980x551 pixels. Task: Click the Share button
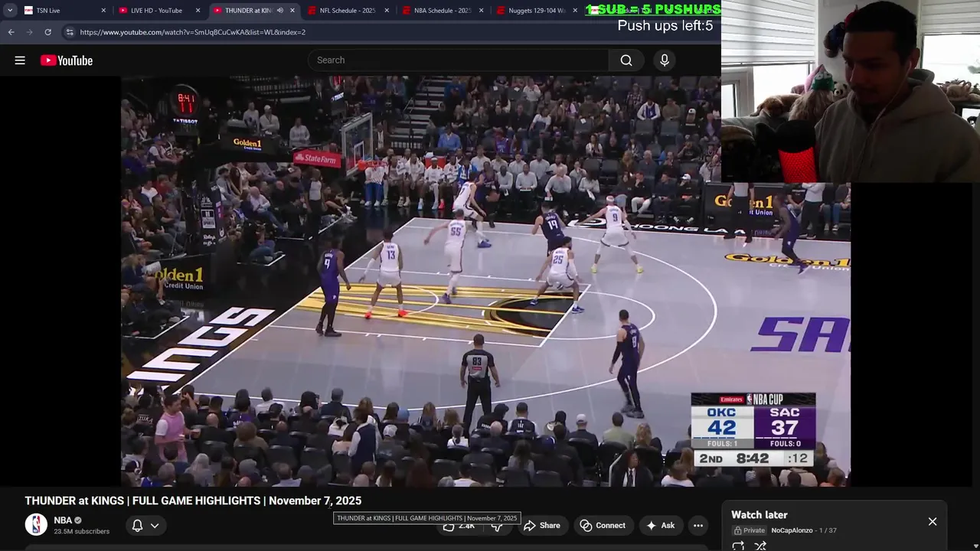coord(542,526)
